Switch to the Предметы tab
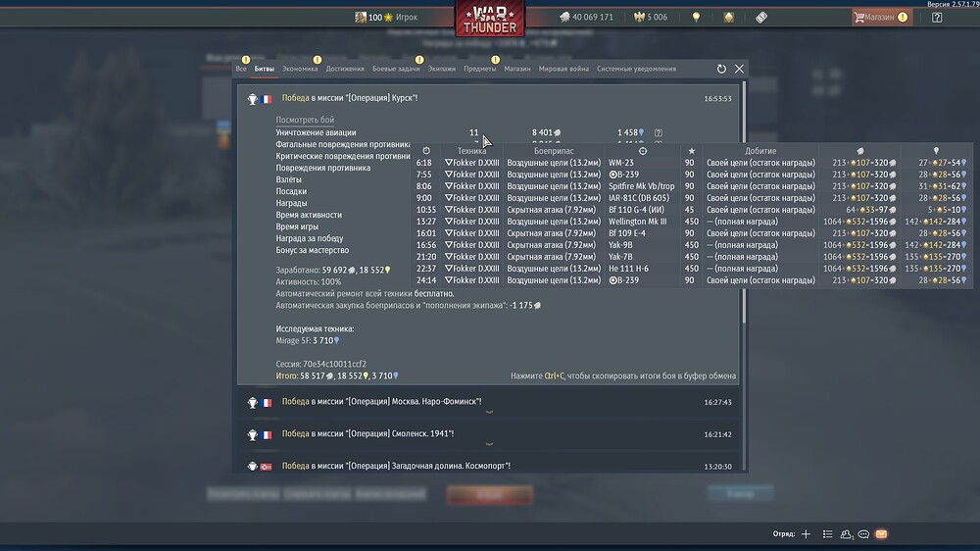The image size is (980, 551). click(480, 69)
